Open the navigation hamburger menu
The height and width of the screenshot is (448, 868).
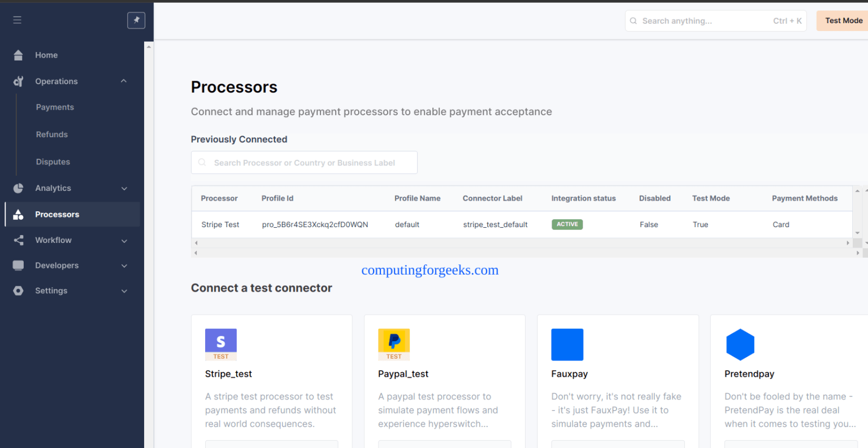tap(17, 20)
